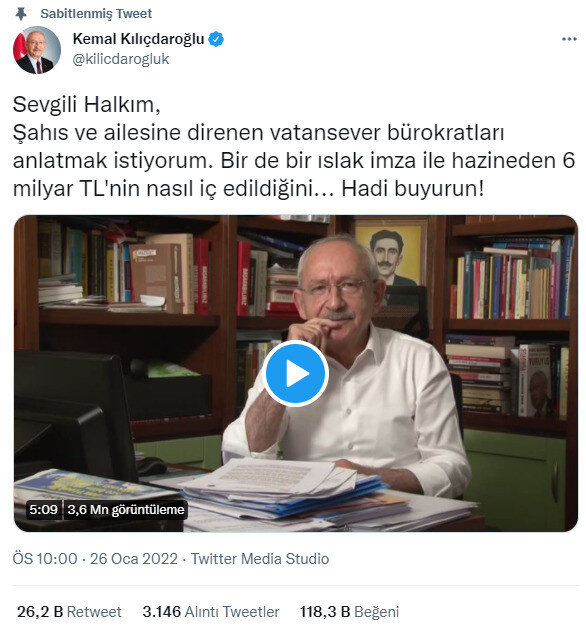Viewport: 586px width, 633px height.
Task: View the 118,3 B Beğeni list
Action: (x=349, y=612)
